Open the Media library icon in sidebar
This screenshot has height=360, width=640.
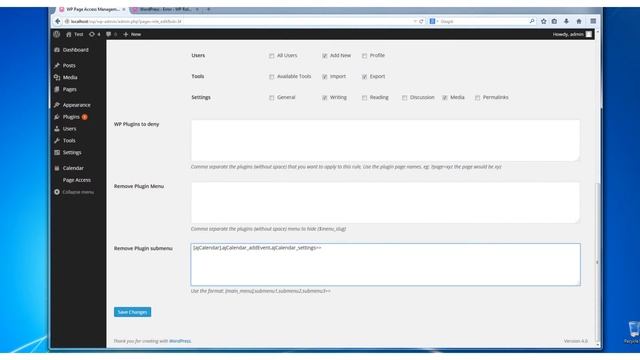point(57,77)
